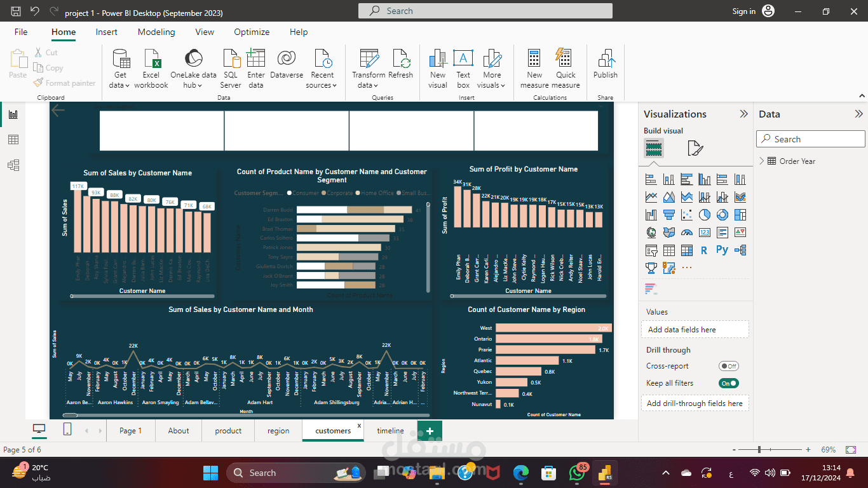The image size is (868, 488).
Task: Select the Slicer visual icon
Action: coord(651,250)
